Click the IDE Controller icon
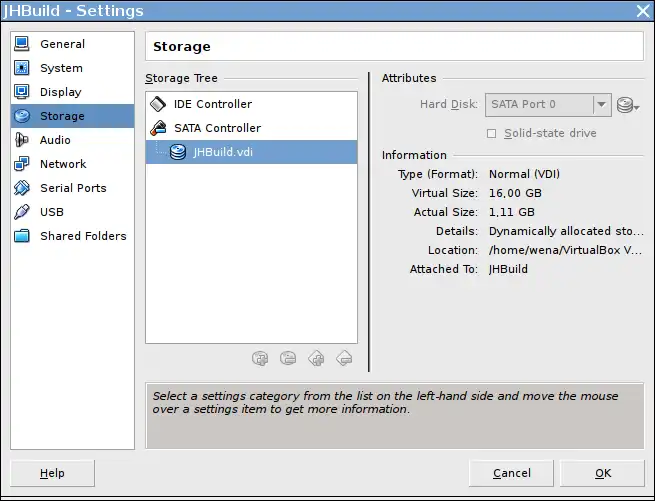The height and width of the screenshot is (501, 655). [158, 104]
